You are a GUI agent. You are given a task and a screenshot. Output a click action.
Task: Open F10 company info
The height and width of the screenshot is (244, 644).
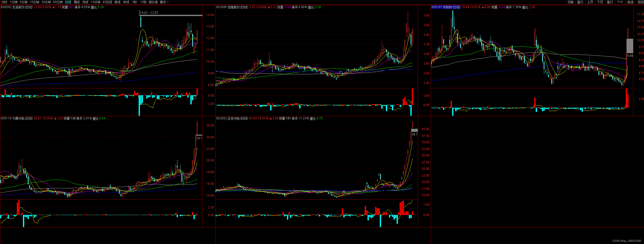(x=620, y=2)
